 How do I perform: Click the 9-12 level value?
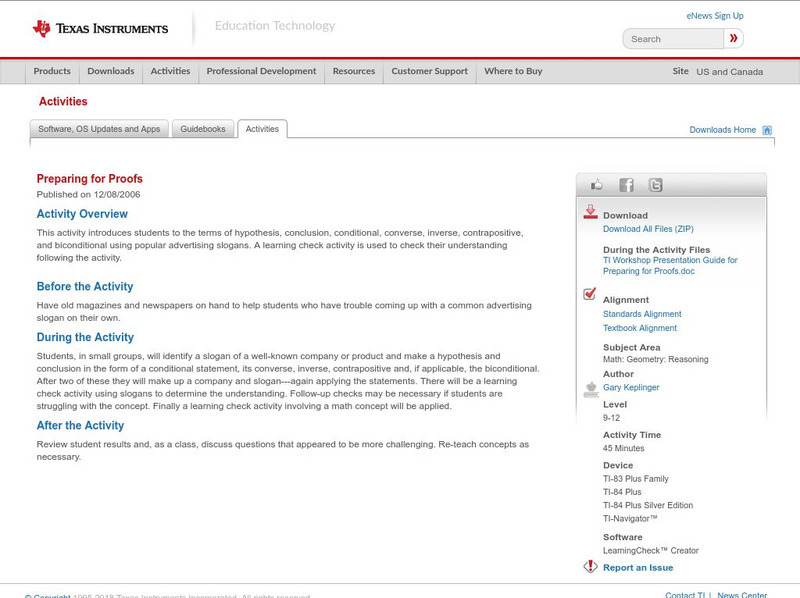[611, 418]
